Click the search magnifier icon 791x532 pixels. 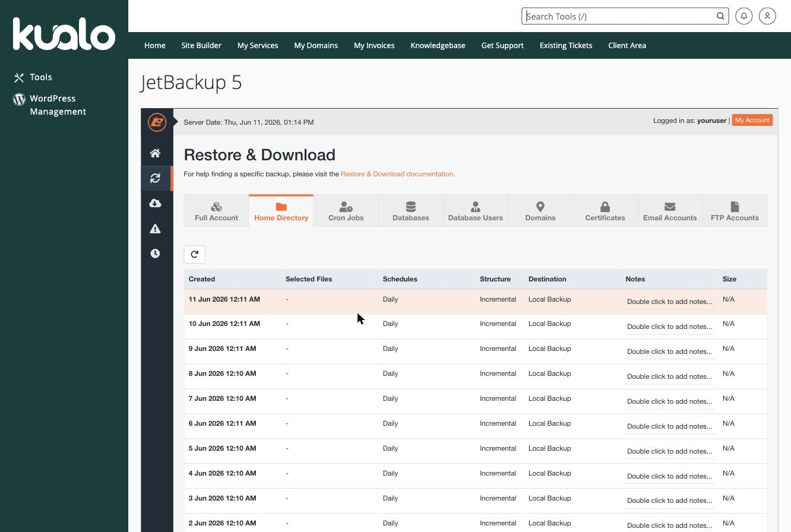pos(720,16)
